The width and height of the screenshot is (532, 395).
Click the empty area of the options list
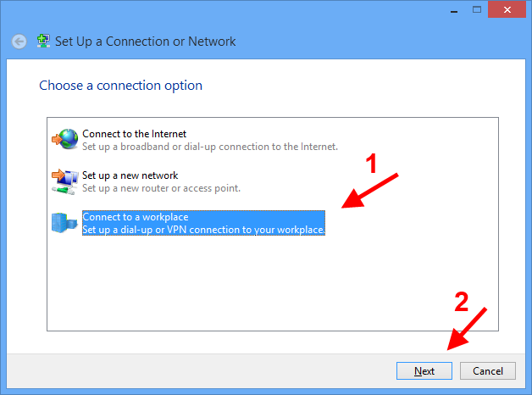click(x=273, y=281)
